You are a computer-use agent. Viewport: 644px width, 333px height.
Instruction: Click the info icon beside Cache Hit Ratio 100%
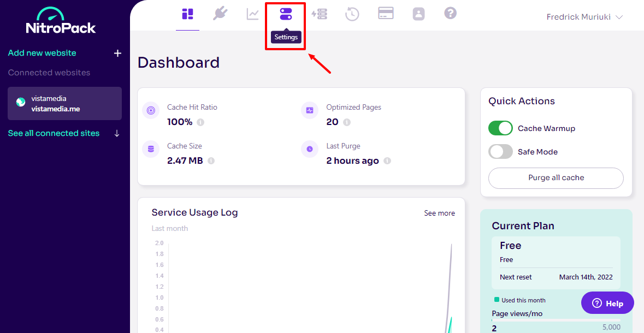pyautogui.click(x=200, y=122)
